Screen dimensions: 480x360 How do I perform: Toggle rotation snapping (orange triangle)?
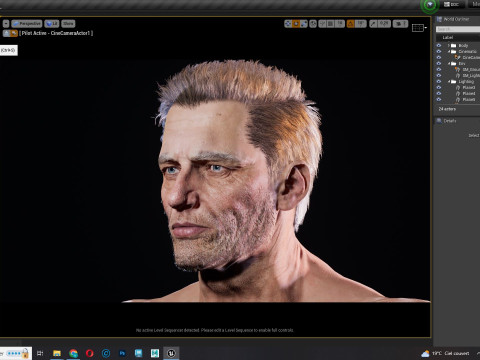pos(351,24)
